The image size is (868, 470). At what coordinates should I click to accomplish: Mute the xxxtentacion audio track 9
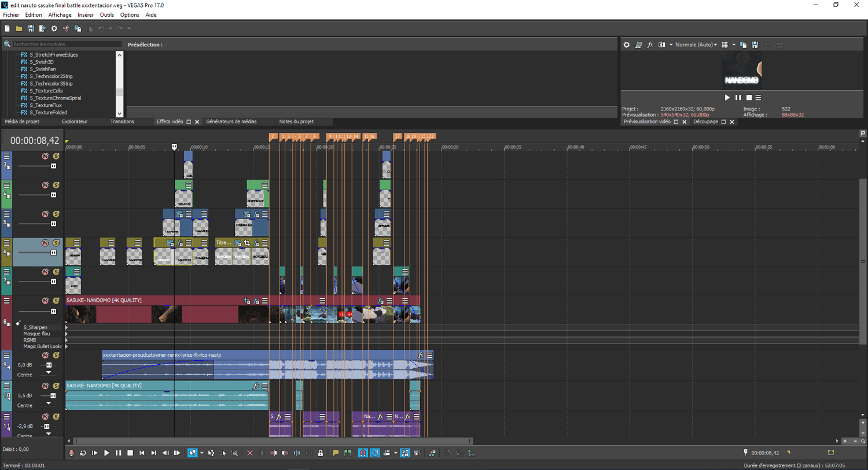[x=45, y=355]
